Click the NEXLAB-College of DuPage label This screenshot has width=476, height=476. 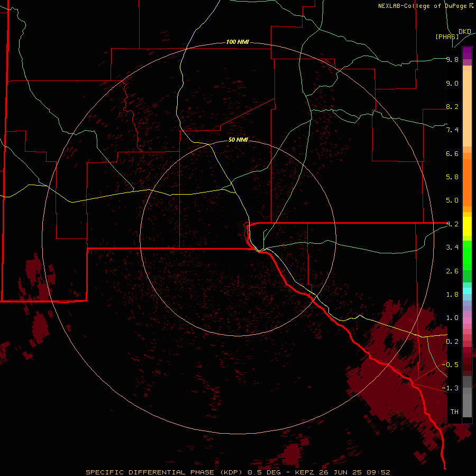point(426,6)
